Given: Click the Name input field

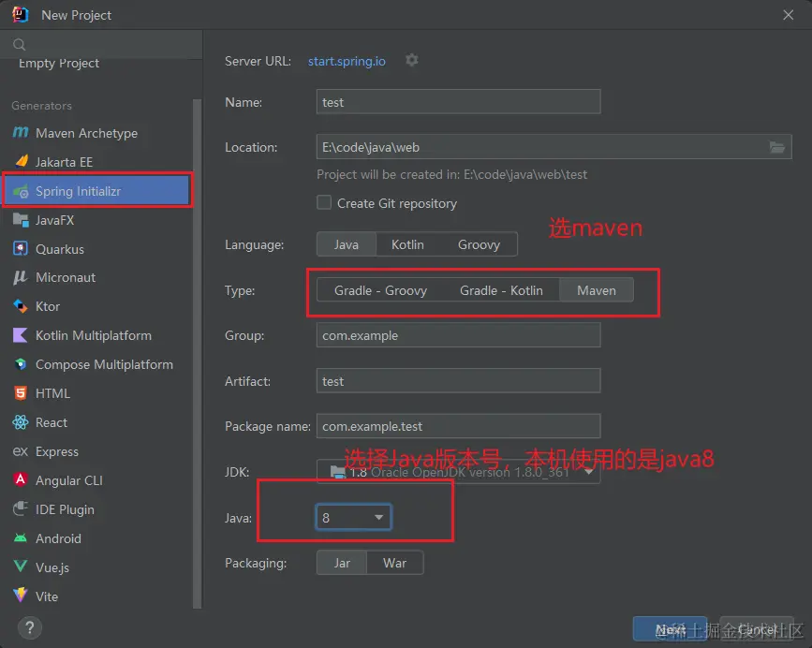Looking at the screenshot, I should click(458, 102).
